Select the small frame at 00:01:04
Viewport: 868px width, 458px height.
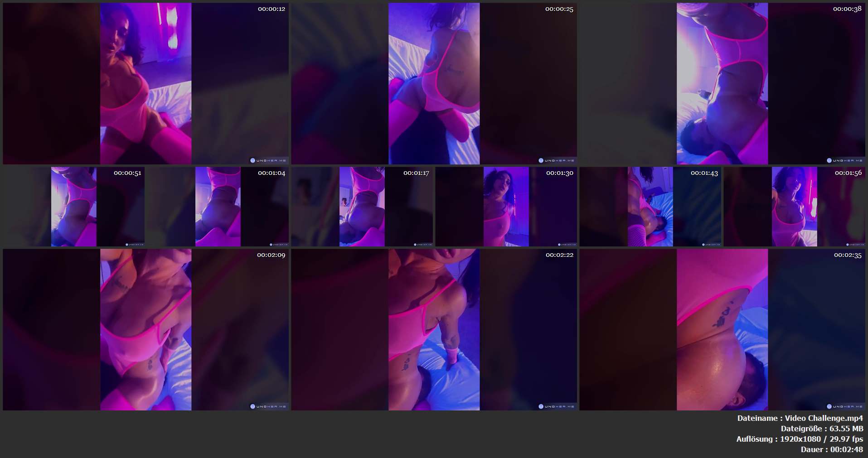tap(218, 207)
